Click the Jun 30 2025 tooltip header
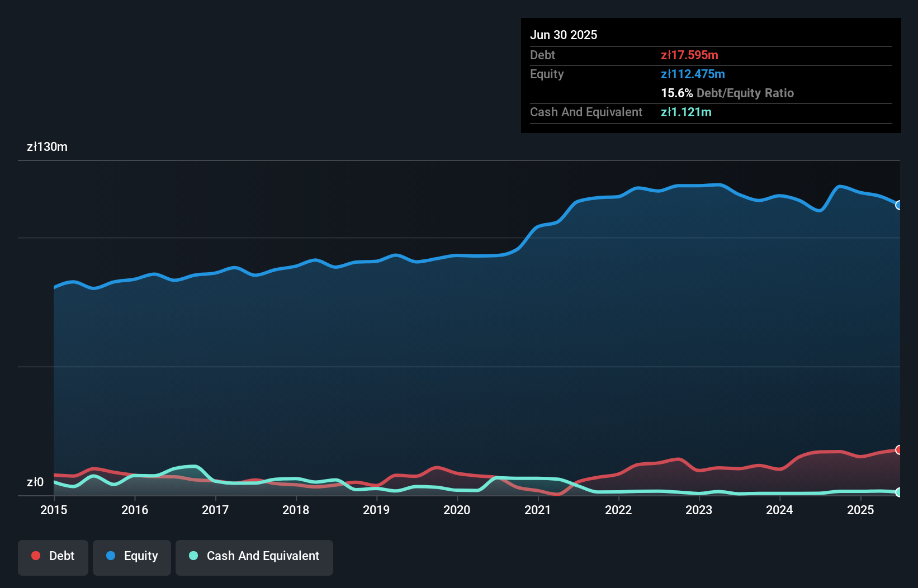The height and width of the screenshot is (588, 918). (x=564, y=35)
